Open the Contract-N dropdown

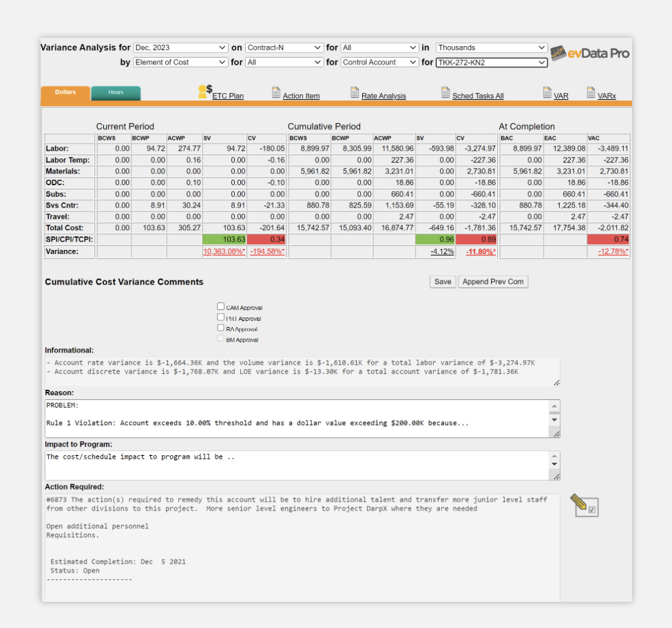pos(284,48)
